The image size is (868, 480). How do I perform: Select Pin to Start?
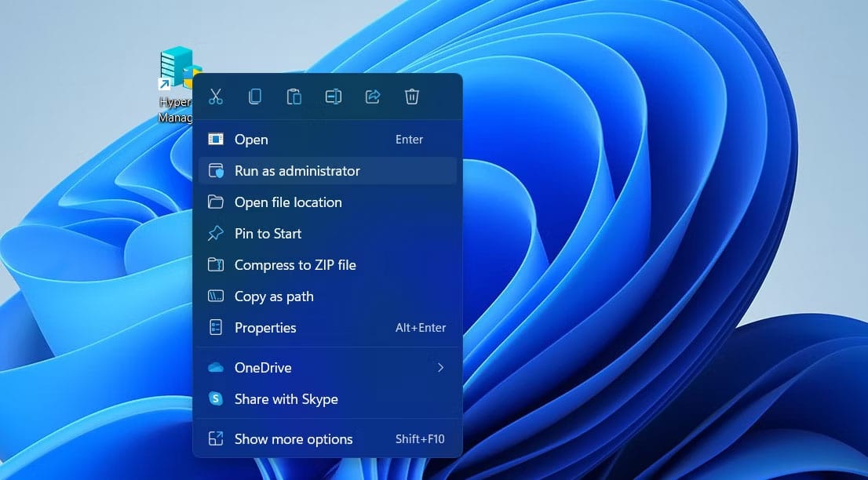click(328, 234)
